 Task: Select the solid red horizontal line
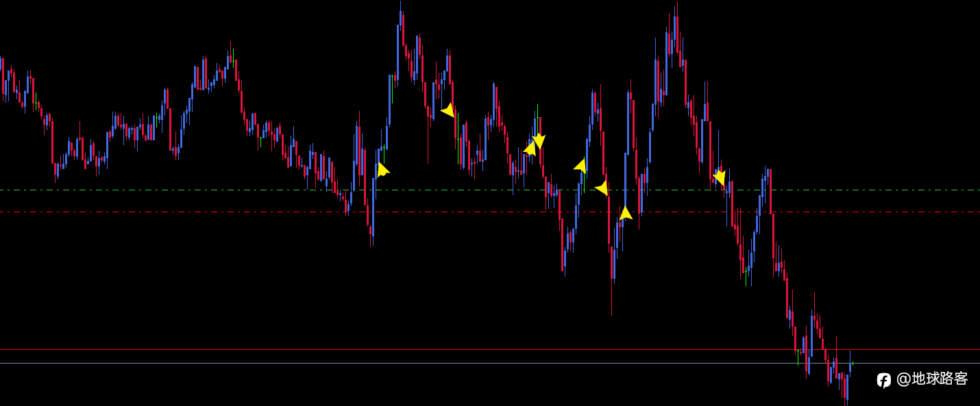[x=490, y=350]
